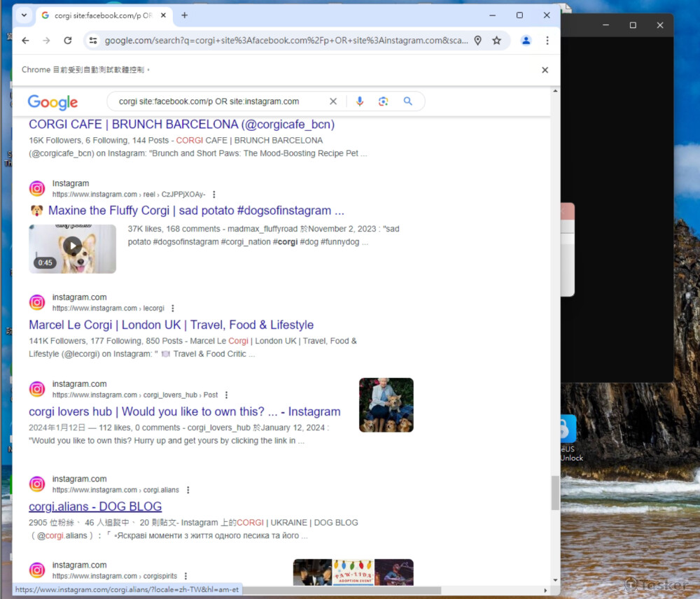Reload the current page

click(68, 41)
